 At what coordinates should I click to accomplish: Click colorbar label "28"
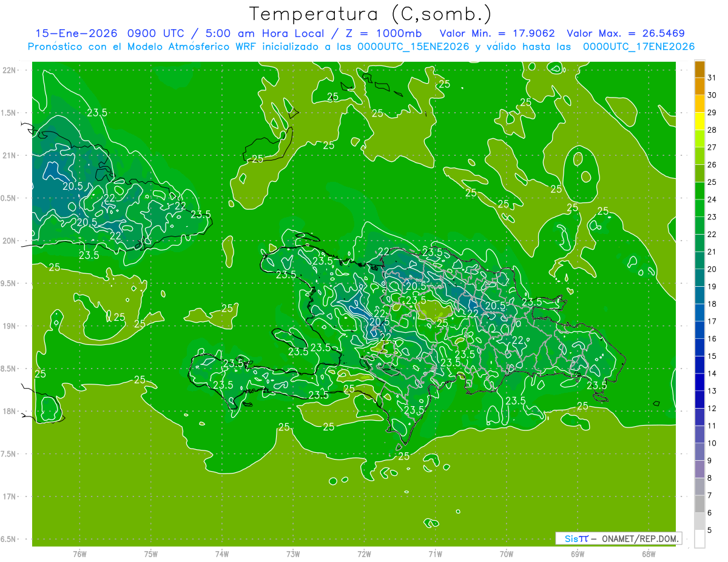point(712,130)
